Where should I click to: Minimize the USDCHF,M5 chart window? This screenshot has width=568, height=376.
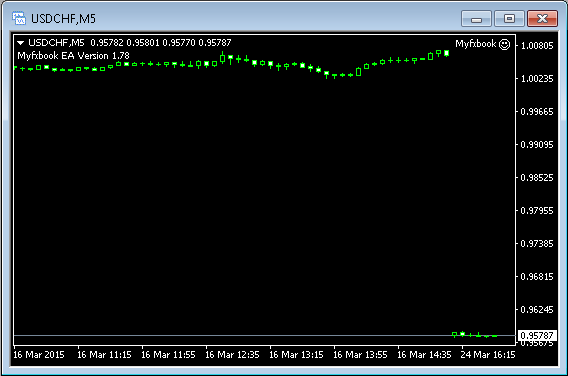(x=476, y=18)
